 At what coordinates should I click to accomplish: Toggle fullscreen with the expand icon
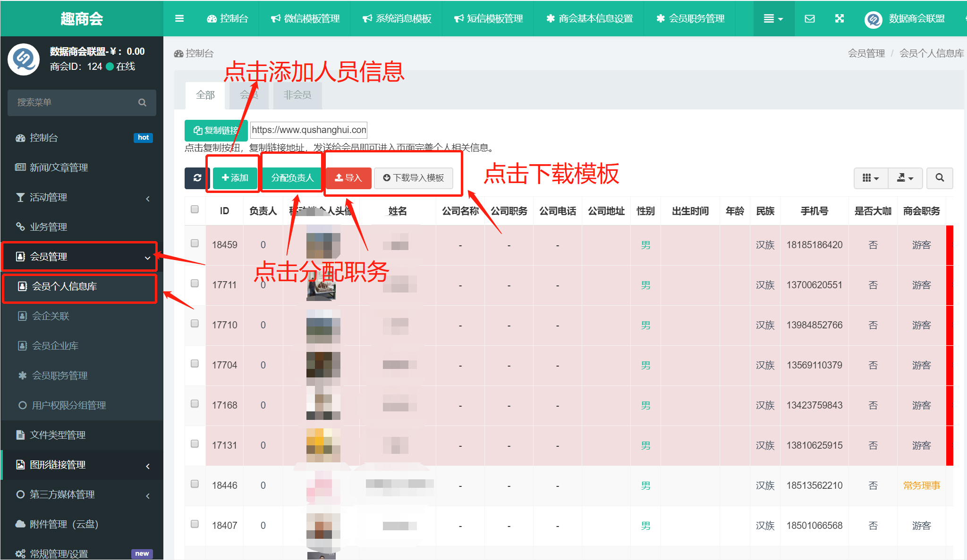[840, 19]
